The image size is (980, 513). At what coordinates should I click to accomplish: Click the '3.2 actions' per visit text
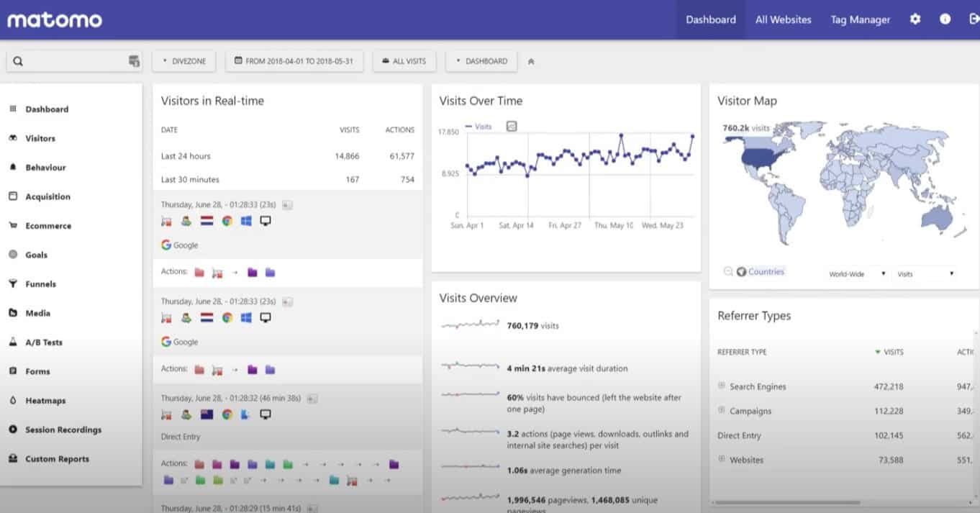597,440
